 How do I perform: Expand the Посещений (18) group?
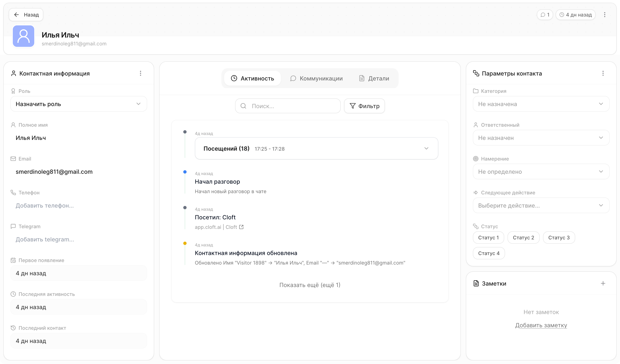point(316,148)
